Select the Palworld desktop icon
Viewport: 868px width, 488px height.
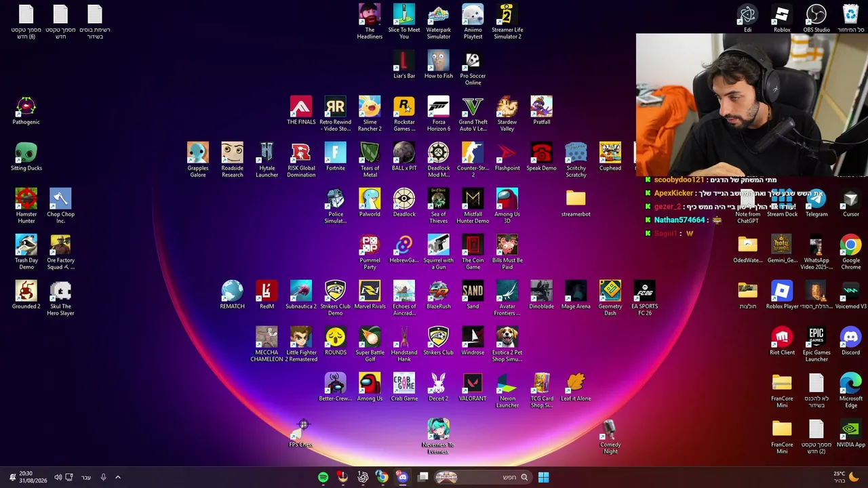pos(370,203)
